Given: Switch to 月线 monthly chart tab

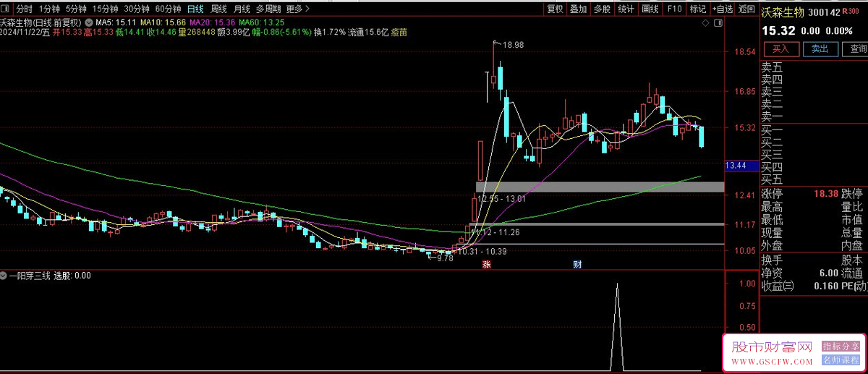Looking at the screenshot, I should pos(242,9).
